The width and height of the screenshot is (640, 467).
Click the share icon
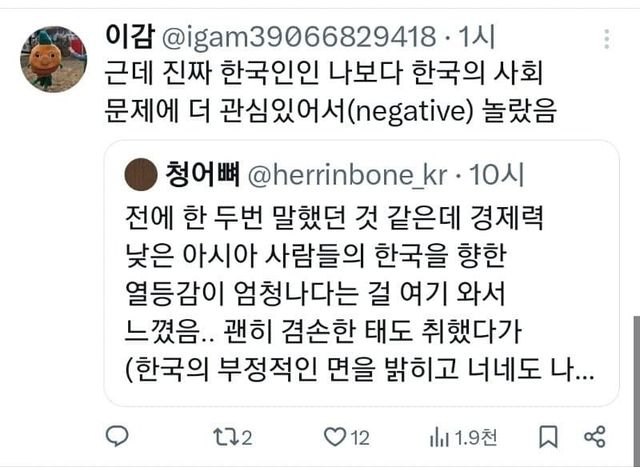pos(595,436)
